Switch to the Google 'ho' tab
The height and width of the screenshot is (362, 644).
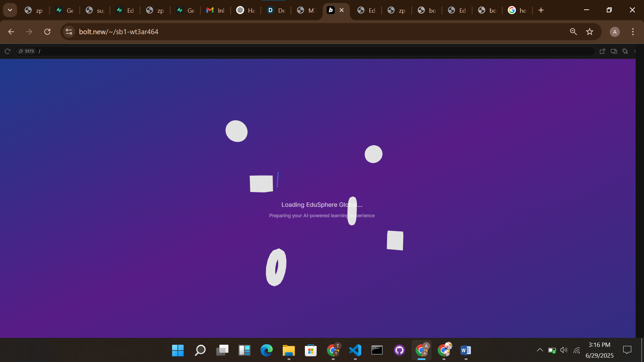[x=517, y=10]
